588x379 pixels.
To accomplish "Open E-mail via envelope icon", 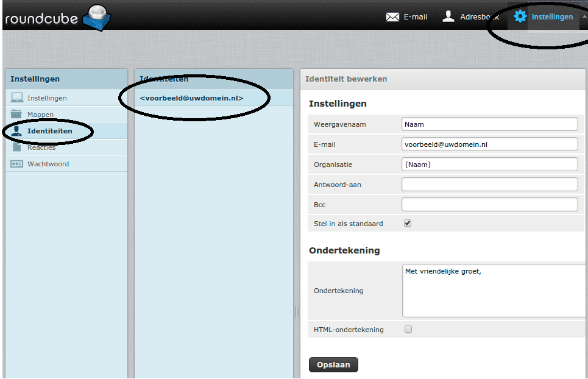I will 392,17.
